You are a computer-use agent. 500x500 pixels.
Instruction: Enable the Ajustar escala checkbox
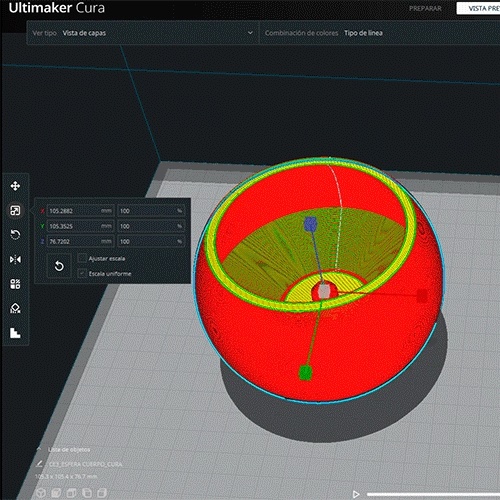82,258
